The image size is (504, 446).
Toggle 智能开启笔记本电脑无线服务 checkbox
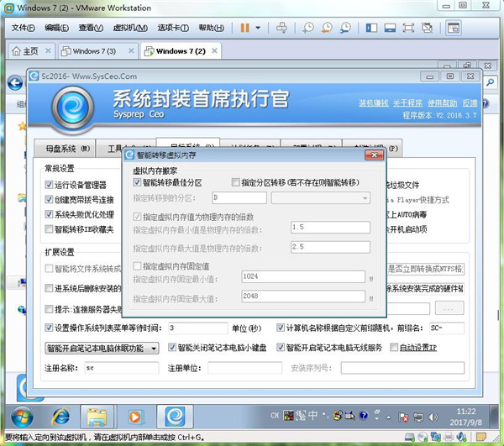(281, 347)
